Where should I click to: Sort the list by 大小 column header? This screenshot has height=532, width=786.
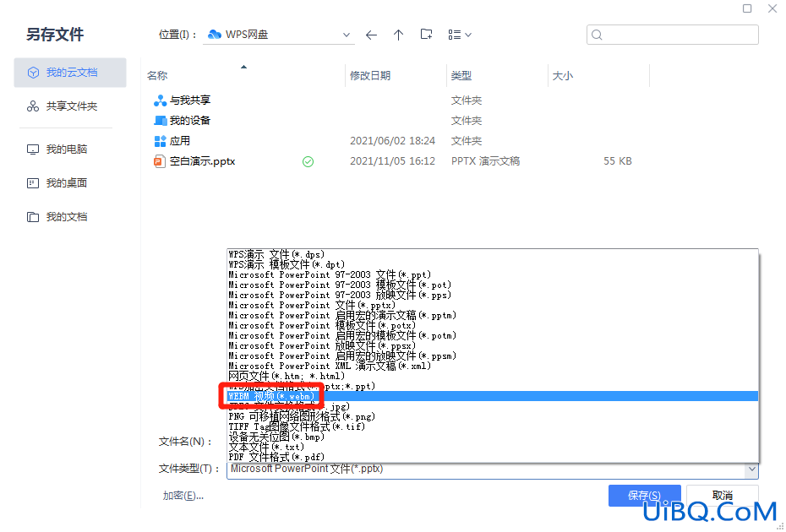(x=562, y=76)
